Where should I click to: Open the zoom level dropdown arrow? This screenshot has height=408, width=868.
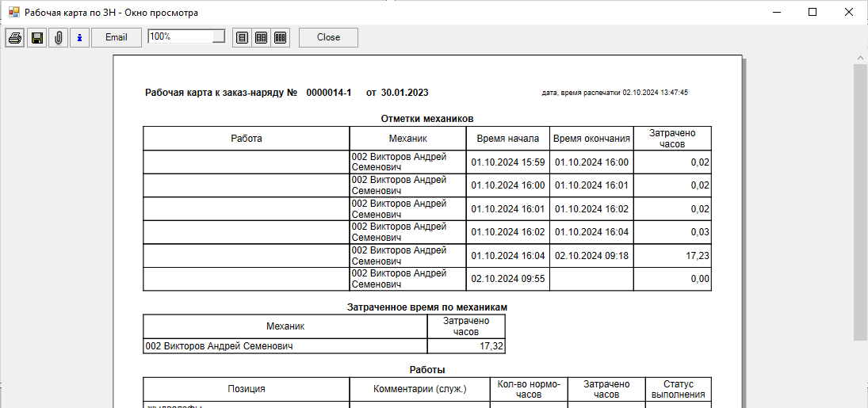coord(219,36)
